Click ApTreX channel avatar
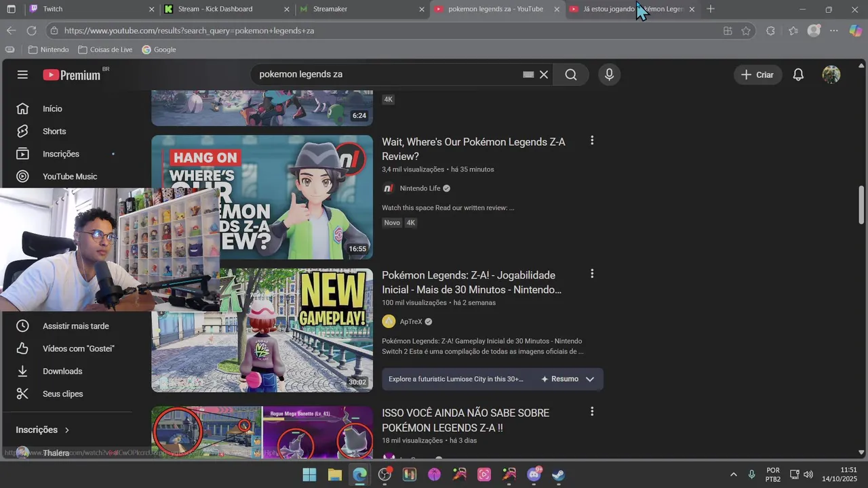This screenshot has width=868, height=488. (389, 321)
